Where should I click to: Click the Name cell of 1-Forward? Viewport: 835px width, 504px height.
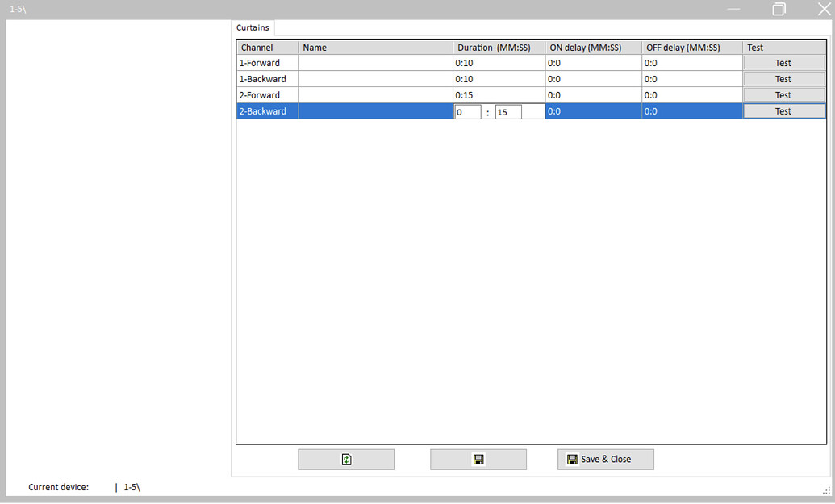tap(375, 63)
